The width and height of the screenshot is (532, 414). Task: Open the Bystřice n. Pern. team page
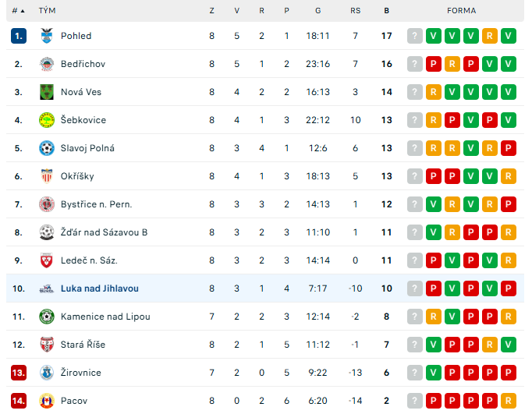click(96, 204)
